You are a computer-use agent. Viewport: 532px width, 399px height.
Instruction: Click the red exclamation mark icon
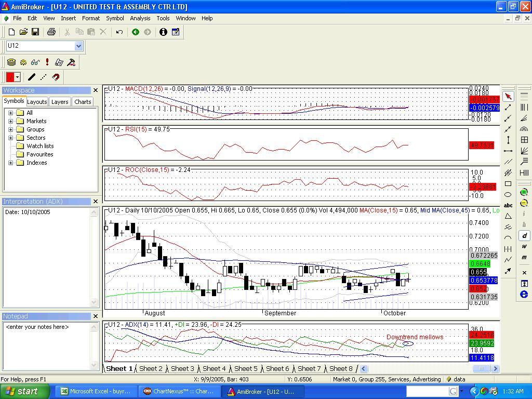(47, 62)
